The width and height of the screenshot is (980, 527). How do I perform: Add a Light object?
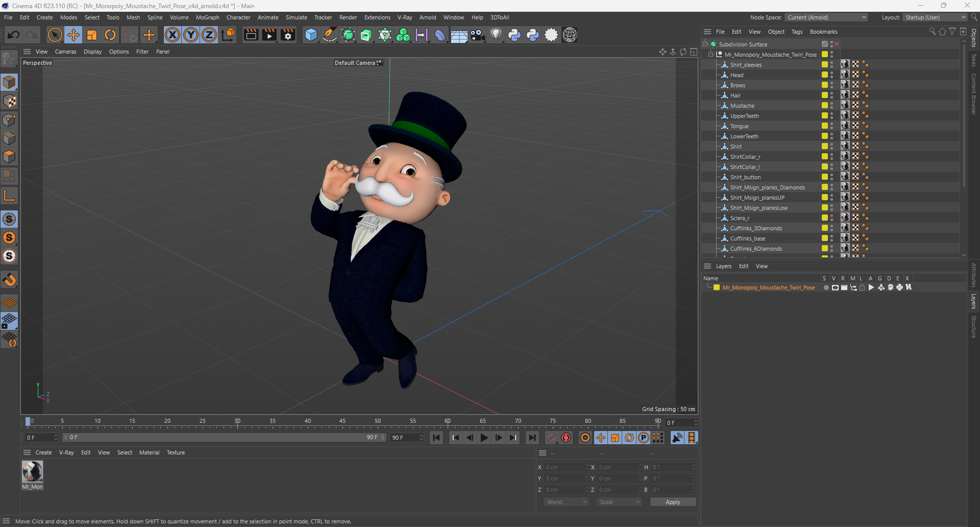coord(496,35)
